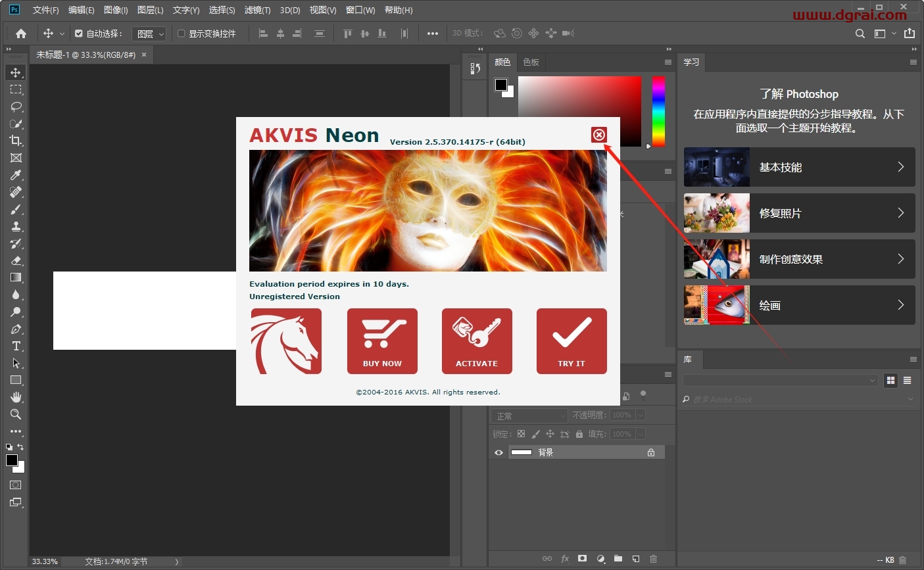Select the Zoom tool
Image resolution: width=924 pixels, height=570 pixels.
16,414
